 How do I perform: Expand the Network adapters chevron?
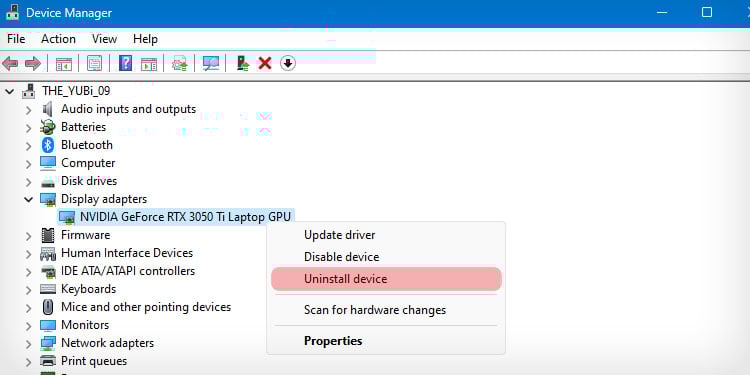pos(29,344)
